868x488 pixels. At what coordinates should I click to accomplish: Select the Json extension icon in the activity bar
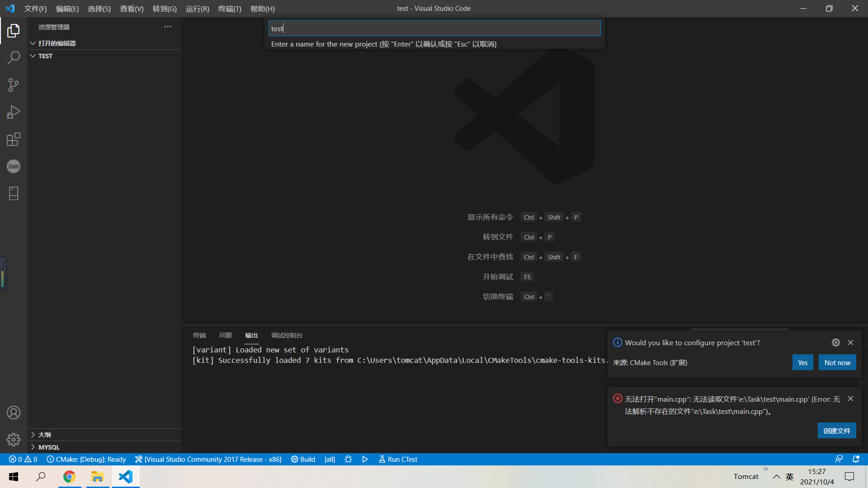(14, 166)
